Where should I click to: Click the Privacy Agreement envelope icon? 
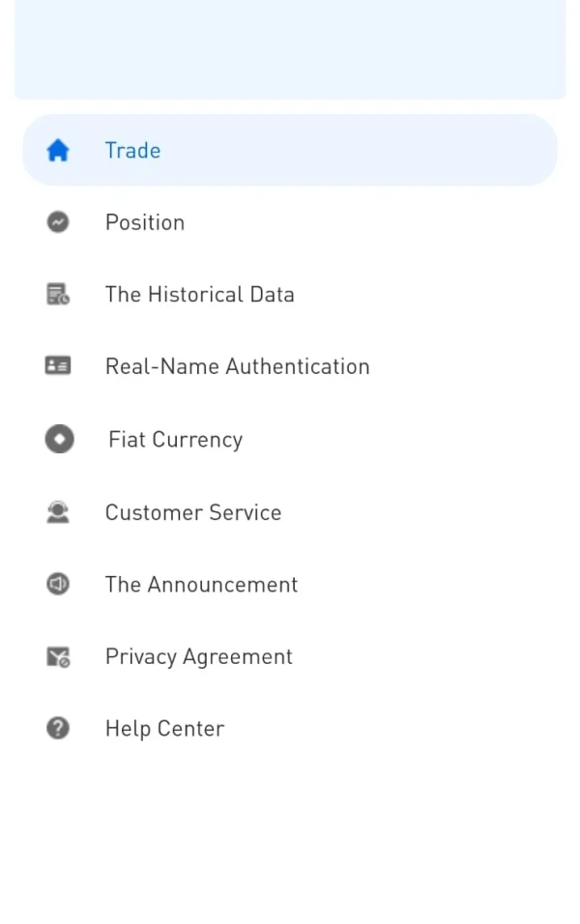tap(58, 657)
